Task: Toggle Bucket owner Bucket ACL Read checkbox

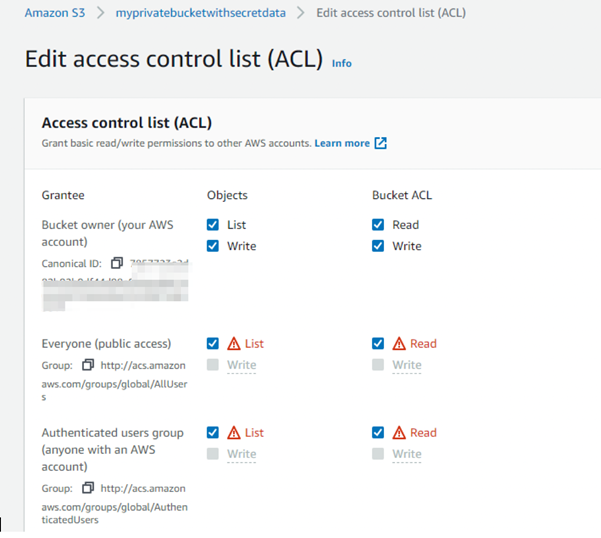Action: (x=378, y=225)
